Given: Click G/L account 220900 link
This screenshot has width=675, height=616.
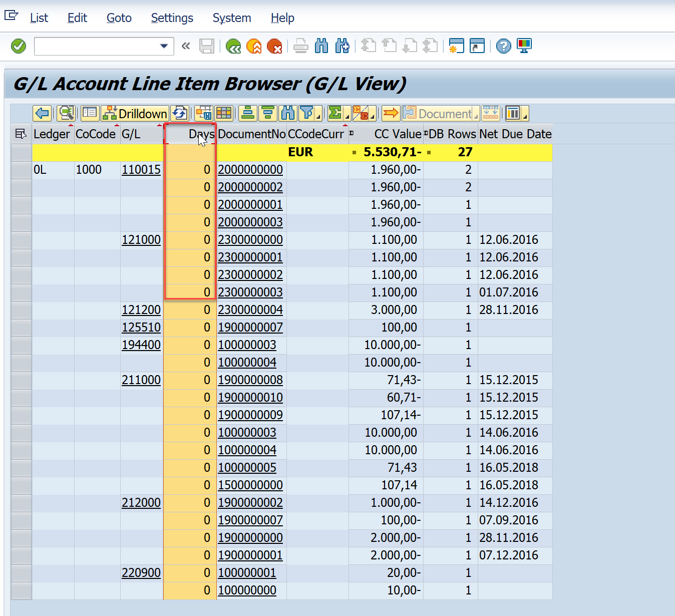Looking at the screenshot, I should click(x=141, y=573).
